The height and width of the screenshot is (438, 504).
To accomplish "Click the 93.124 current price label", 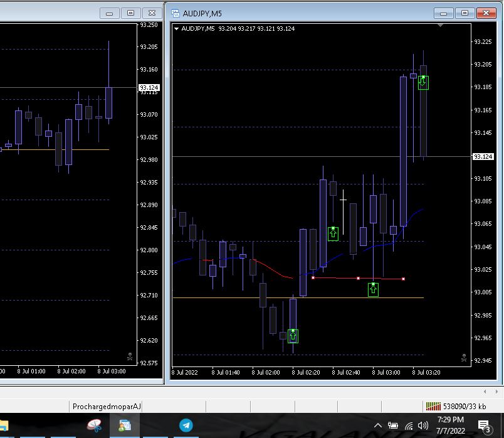I will 483,156.
